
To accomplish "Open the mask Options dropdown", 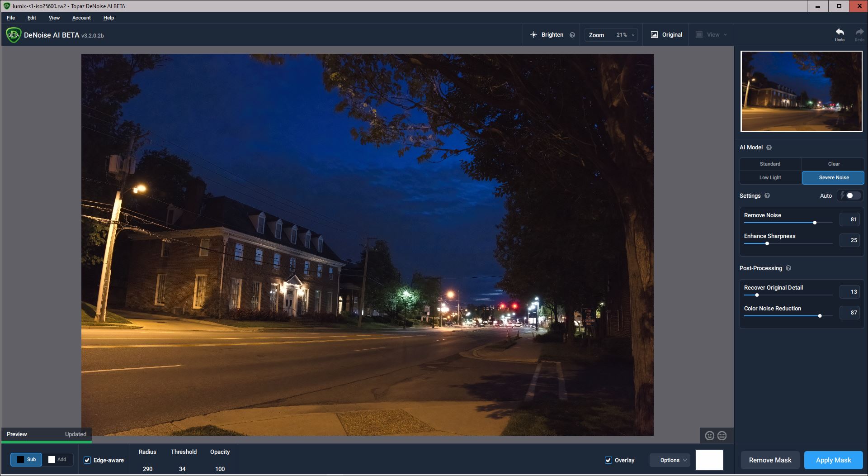I will [x=672, y=460].
